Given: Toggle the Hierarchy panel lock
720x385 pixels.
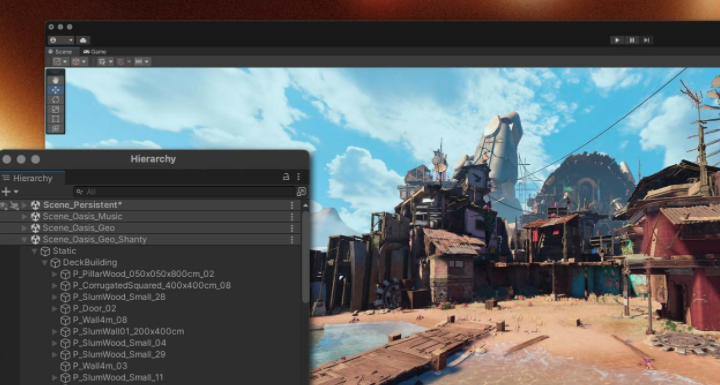Looking at the screenshot, I should click(x=286, y=177).
